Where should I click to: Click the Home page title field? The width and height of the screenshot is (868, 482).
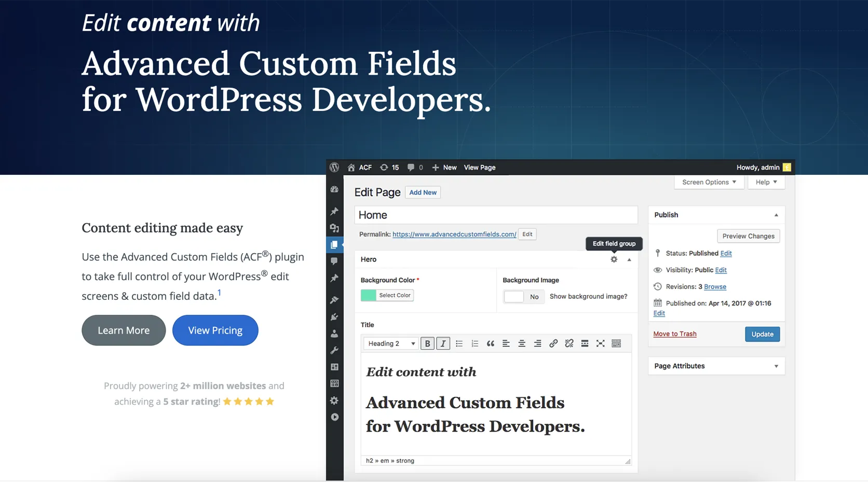coord(496,215)
